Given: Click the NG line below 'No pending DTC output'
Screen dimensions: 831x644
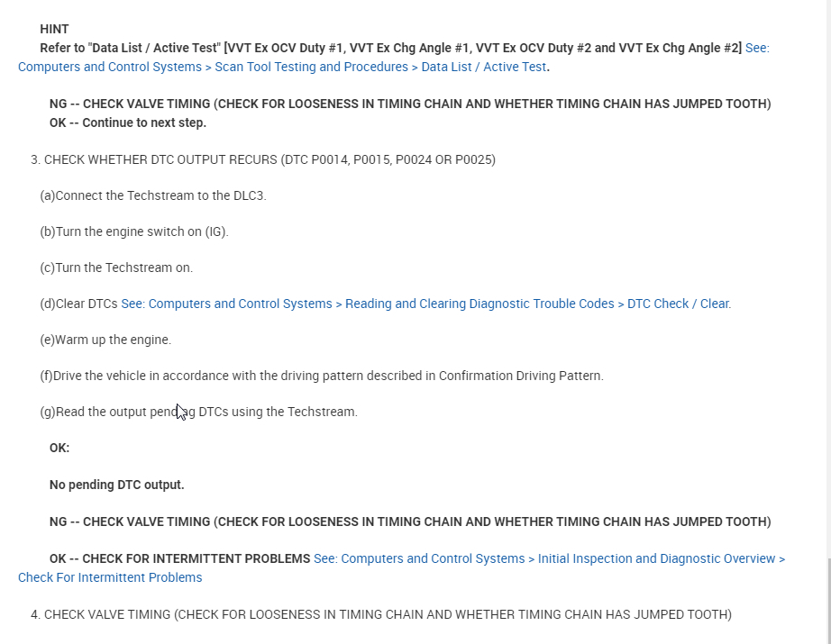Looking at the screenshot, I should (410, 522).
